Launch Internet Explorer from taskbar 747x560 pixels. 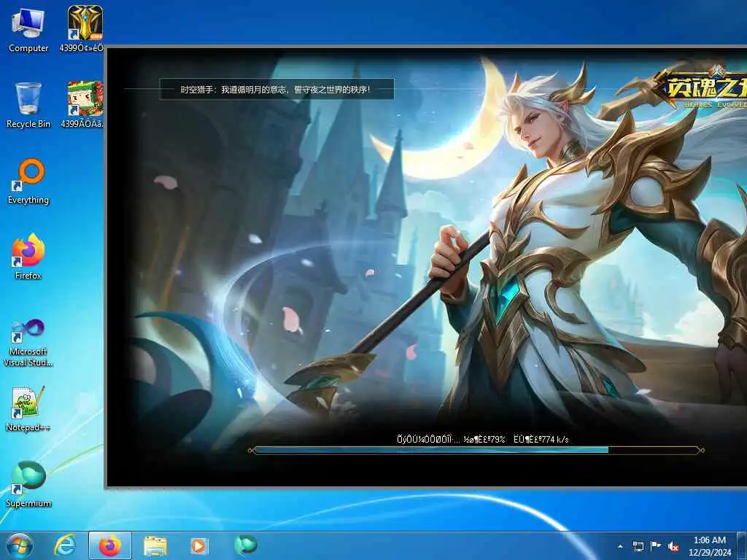point(64,545)
